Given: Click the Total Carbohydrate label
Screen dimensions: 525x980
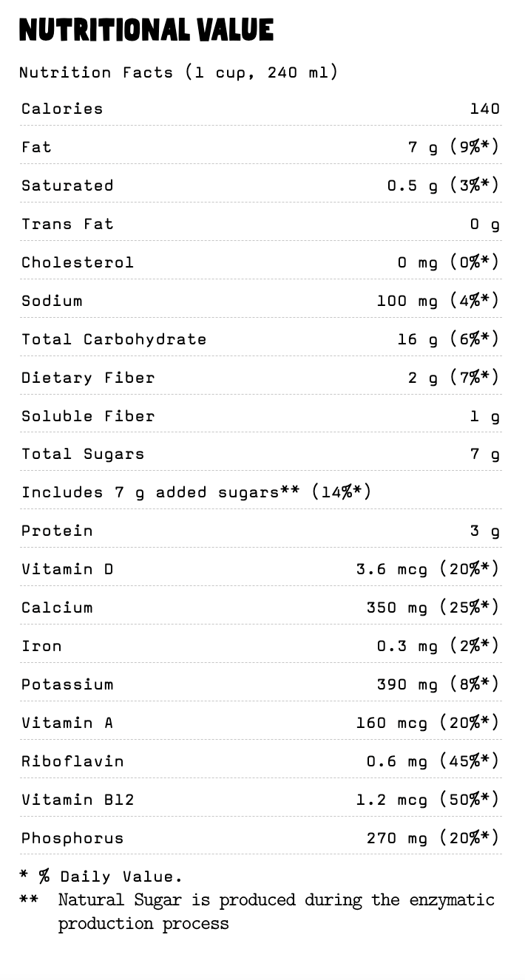Looking at the screenshot, I should (x=114, y=339).
